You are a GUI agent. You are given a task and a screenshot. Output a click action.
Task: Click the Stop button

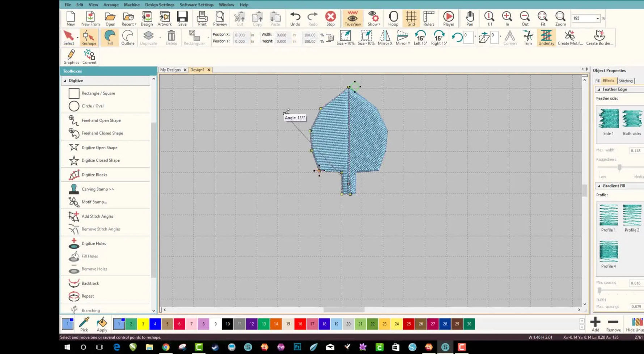(330, 18)
